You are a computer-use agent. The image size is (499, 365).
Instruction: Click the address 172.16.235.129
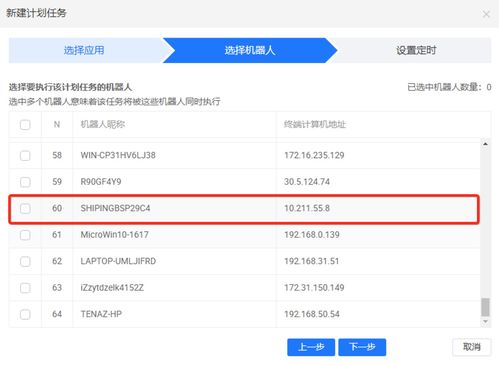314,155
